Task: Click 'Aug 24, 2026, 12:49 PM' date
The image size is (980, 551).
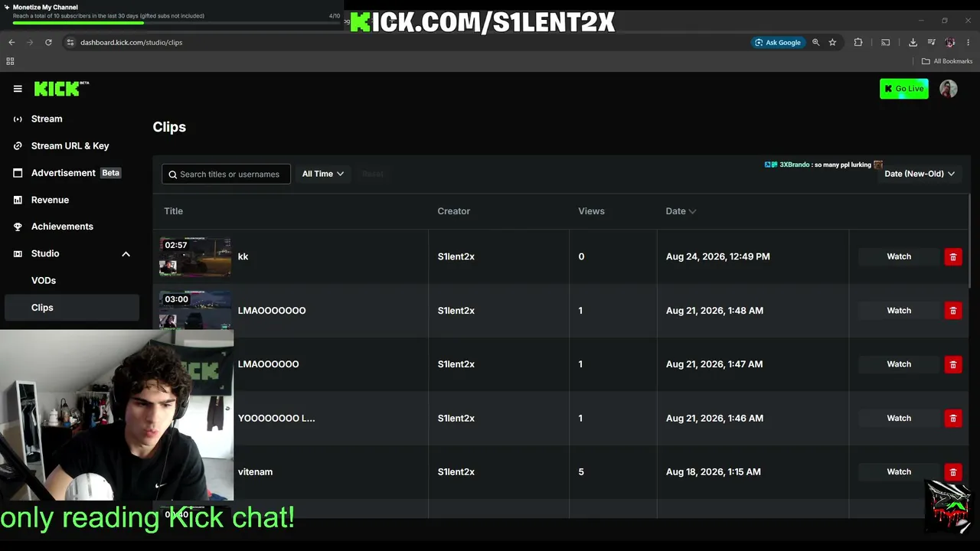Action: click(x=718, y=257)
